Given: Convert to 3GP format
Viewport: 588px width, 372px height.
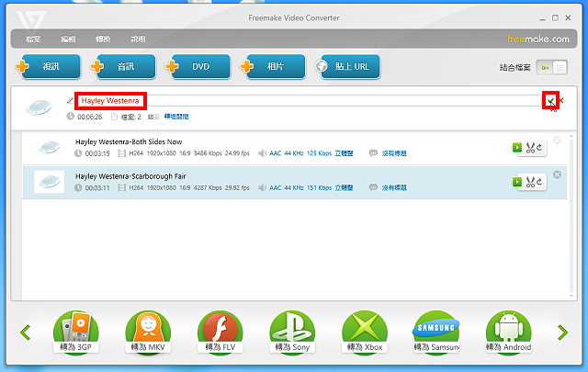Looking at the screenshot, I should 76,333.
